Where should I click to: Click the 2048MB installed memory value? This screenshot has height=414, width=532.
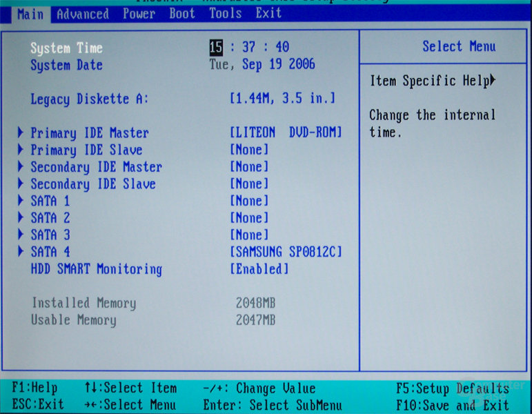coord(255,303)
